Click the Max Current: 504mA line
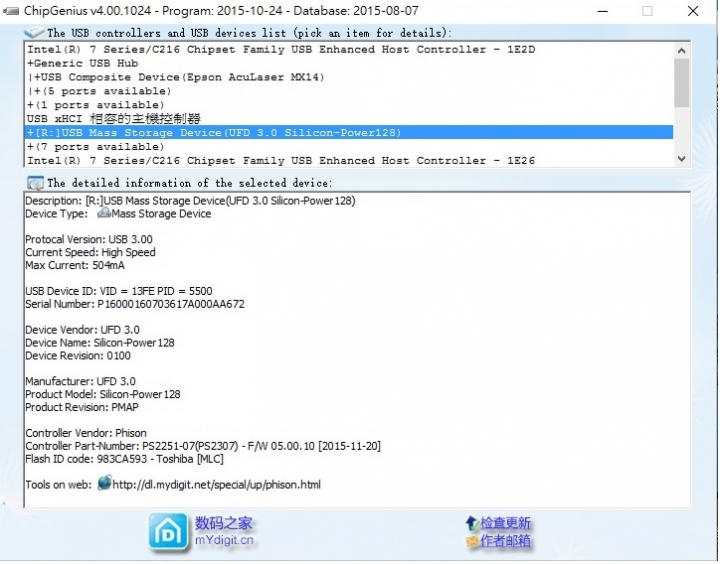Viewport: 720px width, 564px height. pyautogui.click(x=75, y=265)
